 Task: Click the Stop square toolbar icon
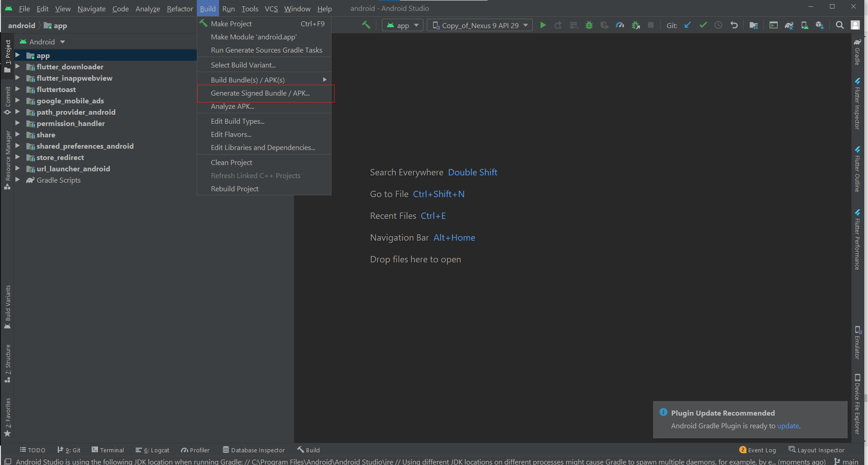(651, 25)
